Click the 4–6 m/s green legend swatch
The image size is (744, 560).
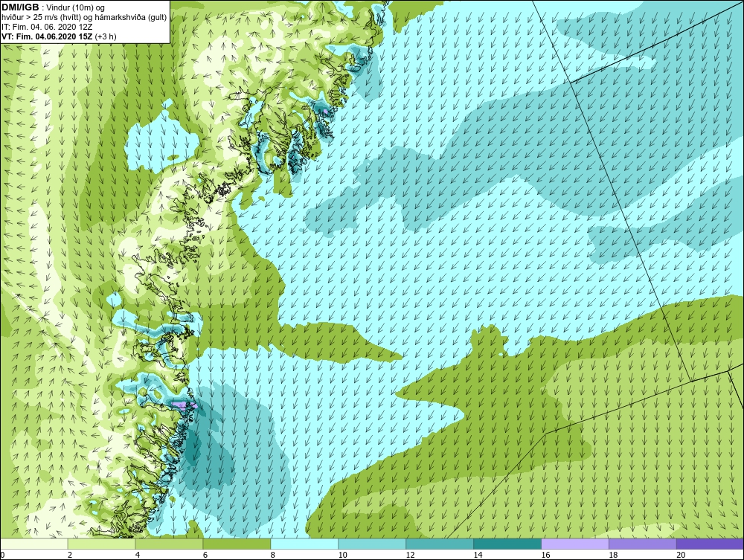(170, 544)
